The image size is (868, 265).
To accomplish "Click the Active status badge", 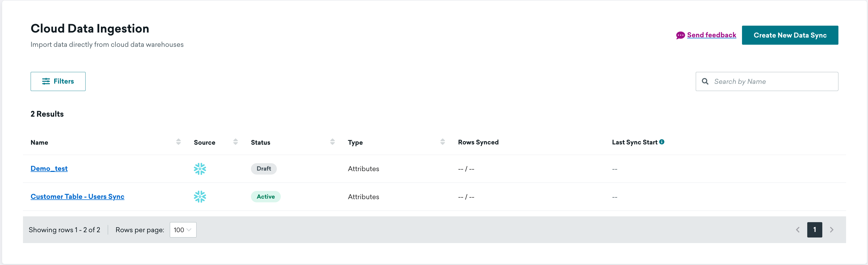I will [x=265, y=197].
